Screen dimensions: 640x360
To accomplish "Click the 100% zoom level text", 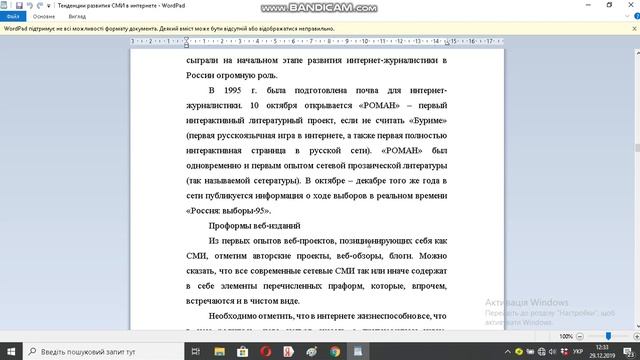I will (x=566, y=336).
